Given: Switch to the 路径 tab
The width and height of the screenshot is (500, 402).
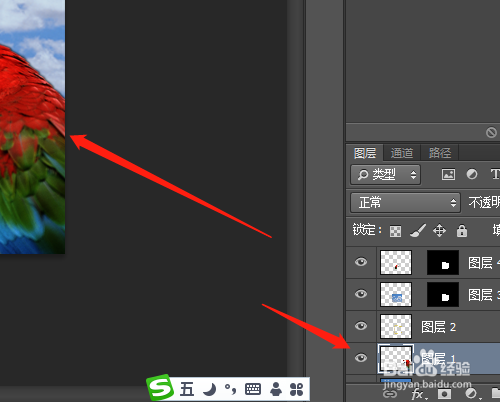Looking at the screenshot, I should 440,153.
